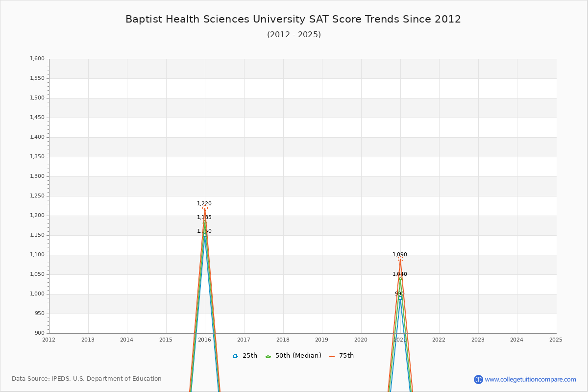Click the 2012 x-axis label
Image resolution: width=588 pixels, height=392 pixels.
[x=49, y=340]
